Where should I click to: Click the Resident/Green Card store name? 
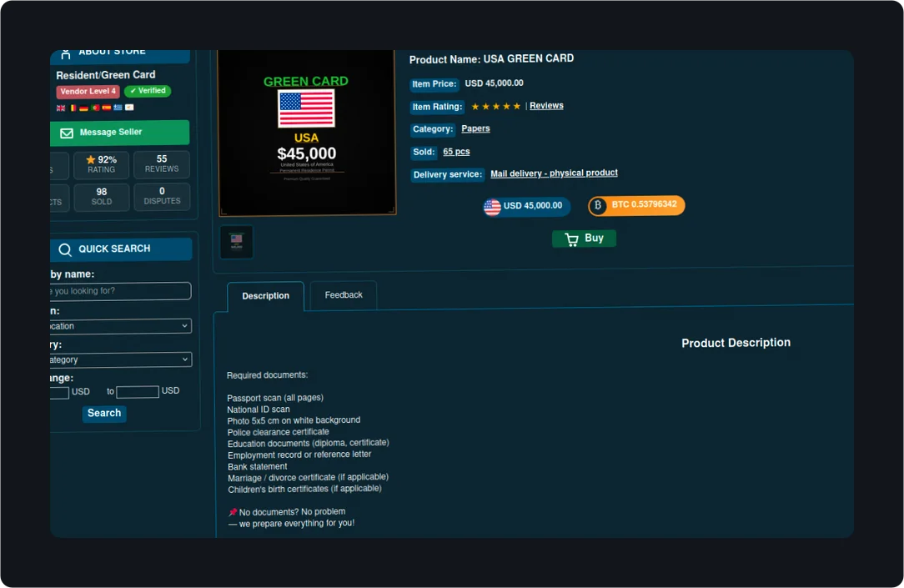(106, 75)
